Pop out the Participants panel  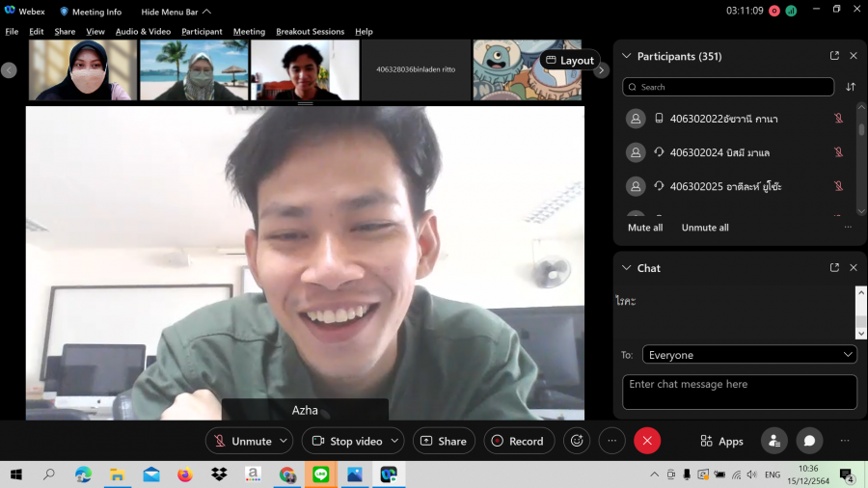tap(834, 56)
